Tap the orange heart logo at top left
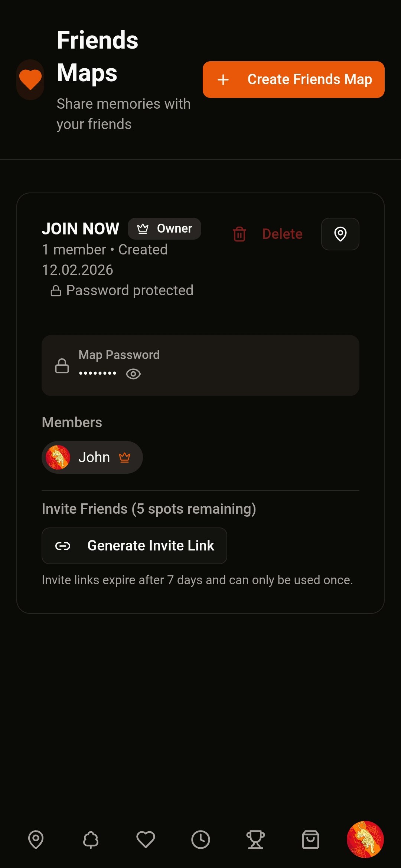 coord(30,79)
